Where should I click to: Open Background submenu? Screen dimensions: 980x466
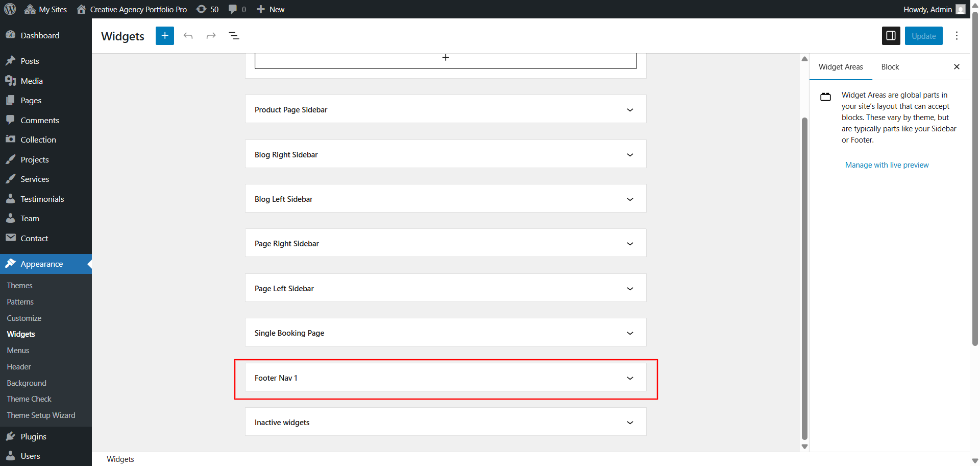[x=27, y=383]
